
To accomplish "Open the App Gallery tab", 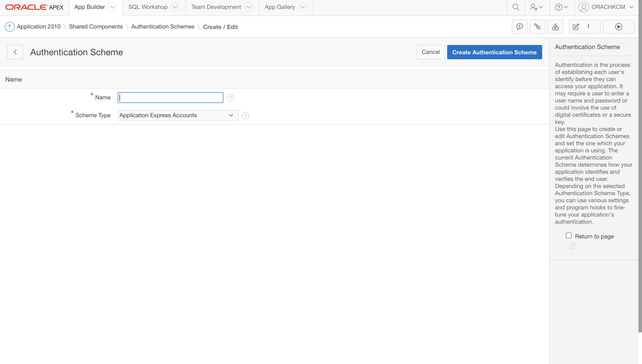I will pos(280,7).
